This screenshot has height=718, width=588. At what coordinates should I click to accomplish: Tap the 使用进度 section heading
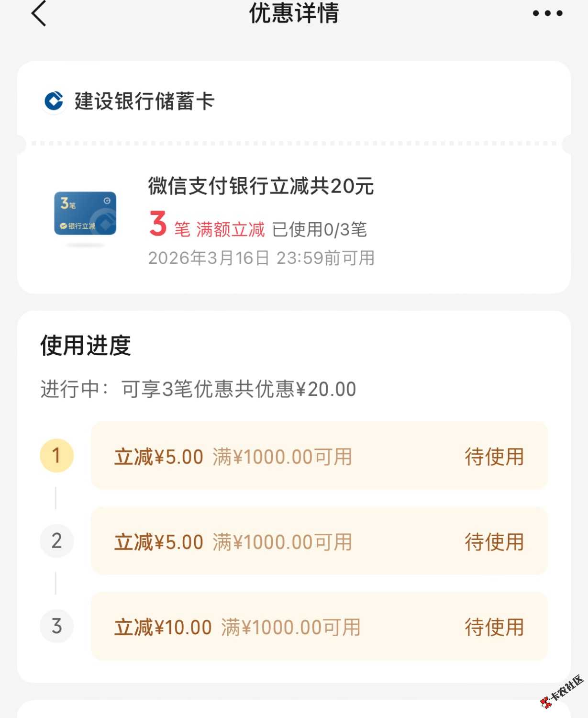86,345
